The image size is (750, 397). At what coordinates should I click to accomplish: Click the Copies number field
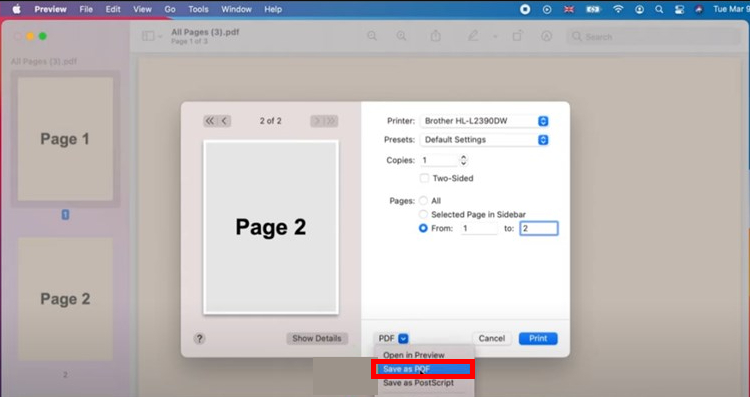439,160
